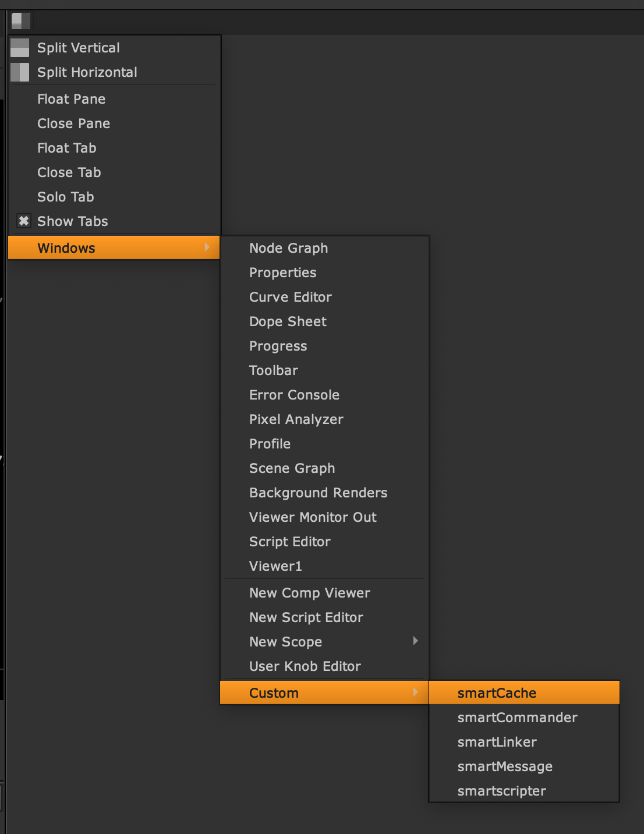The height and width of the screenshot is (834, 644).
Task: Click the pane layout icon at top-left
Action: click(20, 21)
